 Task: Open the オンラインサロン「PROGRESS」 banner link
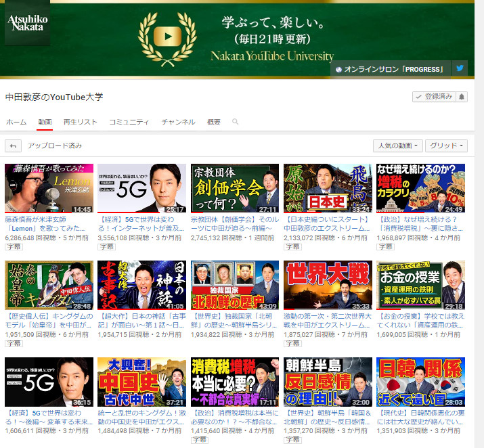point(391,70)
